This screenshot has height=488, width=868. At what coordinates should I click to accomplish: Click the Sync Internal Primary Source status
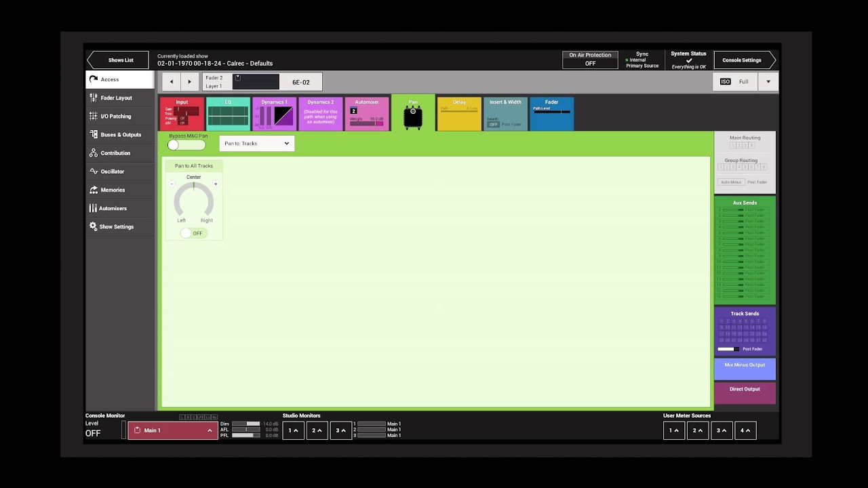coord(642,60)
